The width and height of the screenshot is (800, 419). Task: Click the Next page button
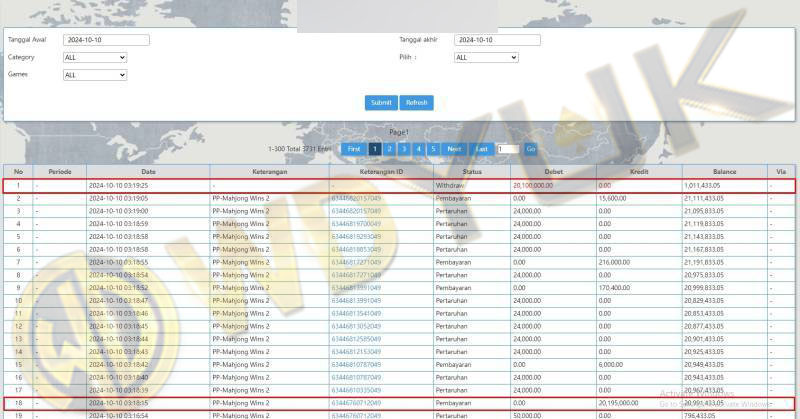[455, 149]
